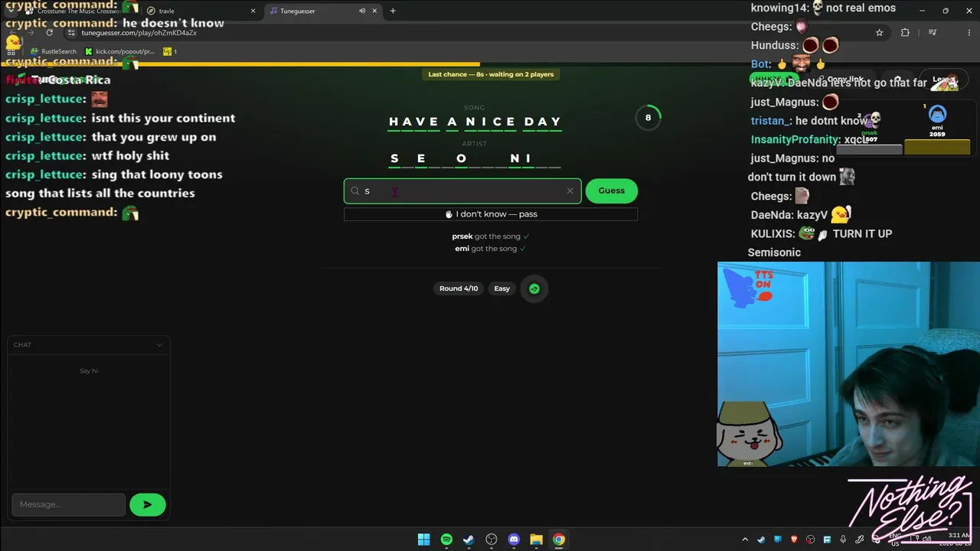Open a new browser tab
Viewport: 980px width, 551px height.
(393, 11)
